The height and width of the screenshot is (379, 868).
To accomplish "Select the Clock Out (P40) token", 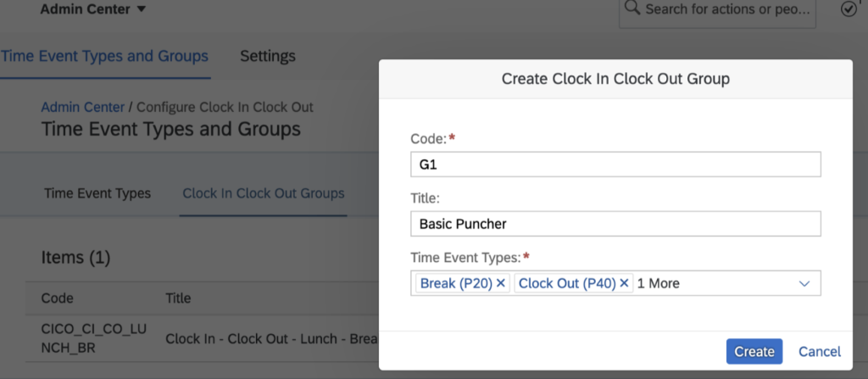I will coord(567,283).
